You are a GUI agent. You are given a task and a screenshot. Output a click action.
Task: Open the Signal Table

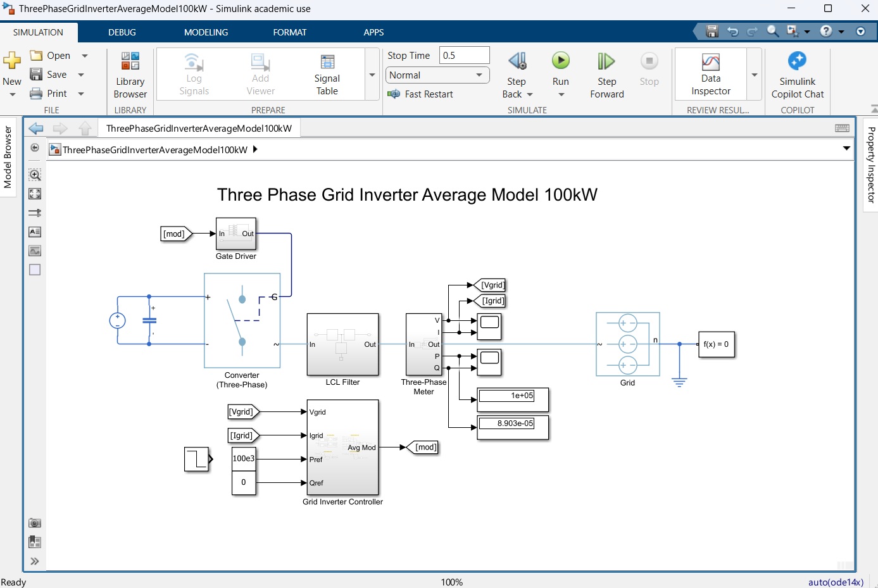click(x=327, y=74)
